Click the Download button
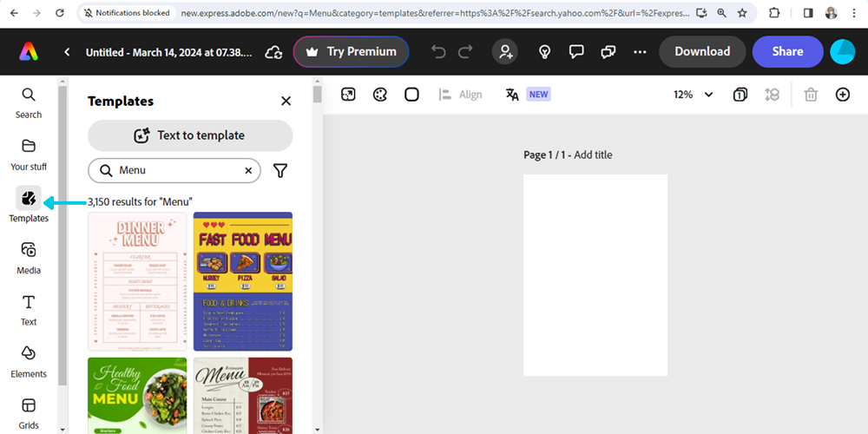Screen dimensions: 868x434 702,52
